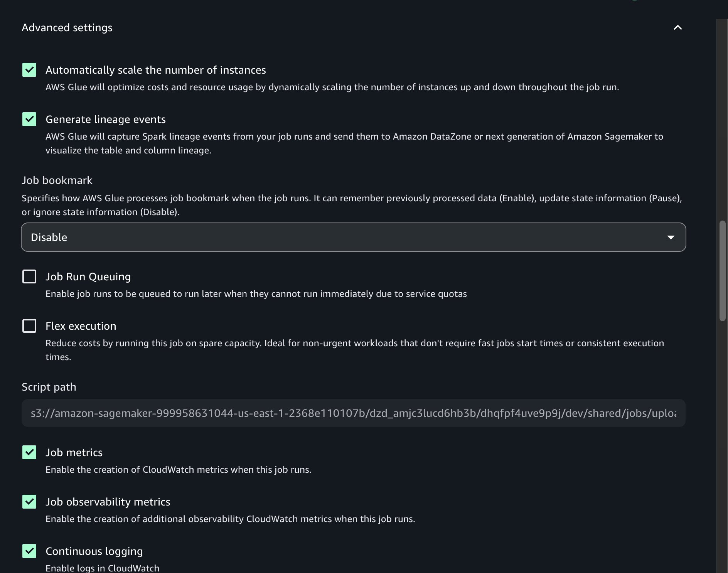Click the green icon at the top right
Viewport: 728px width, 573px height.
coord(635,2)
